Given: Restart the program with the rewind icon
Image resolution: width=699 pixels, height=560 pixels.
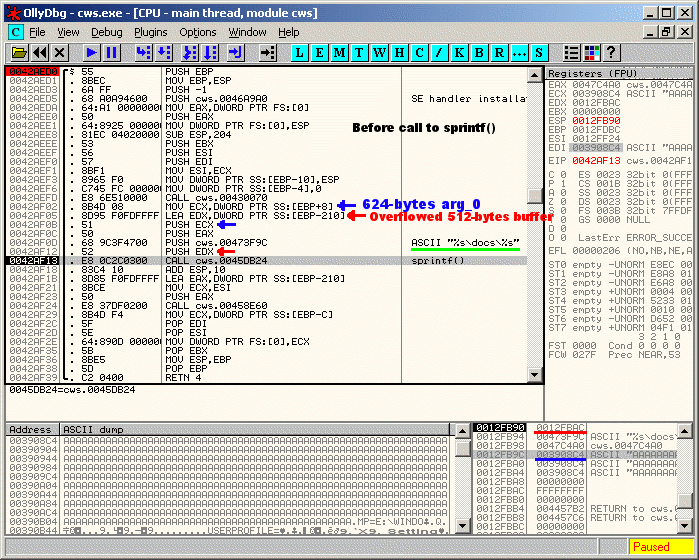Looking at the screenshot, I should click(39, 53).
